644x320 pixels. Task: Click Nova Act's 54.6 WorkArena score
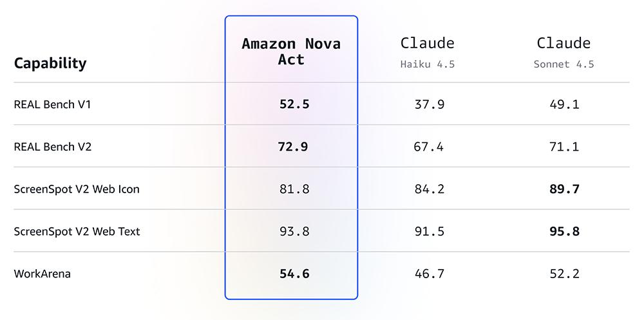click(x=294, y=274)
